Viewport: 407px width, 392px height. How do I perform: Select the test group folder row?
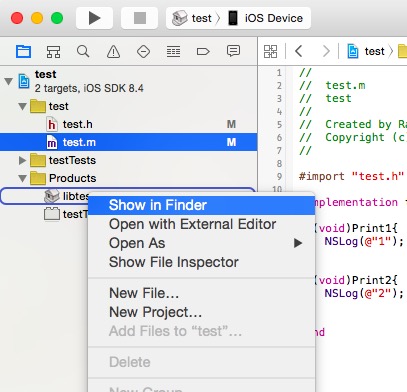[128, 106]
